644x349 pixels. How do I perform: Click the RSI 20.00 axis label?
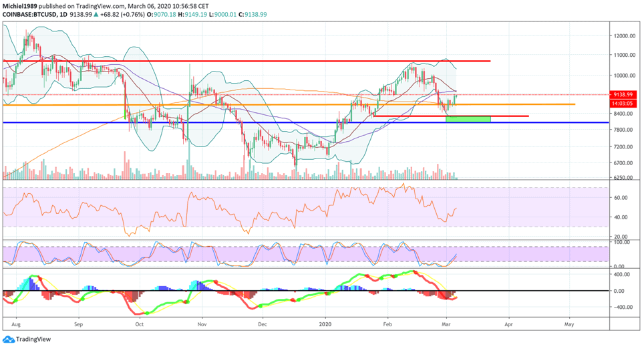click(x=621, y=237)
